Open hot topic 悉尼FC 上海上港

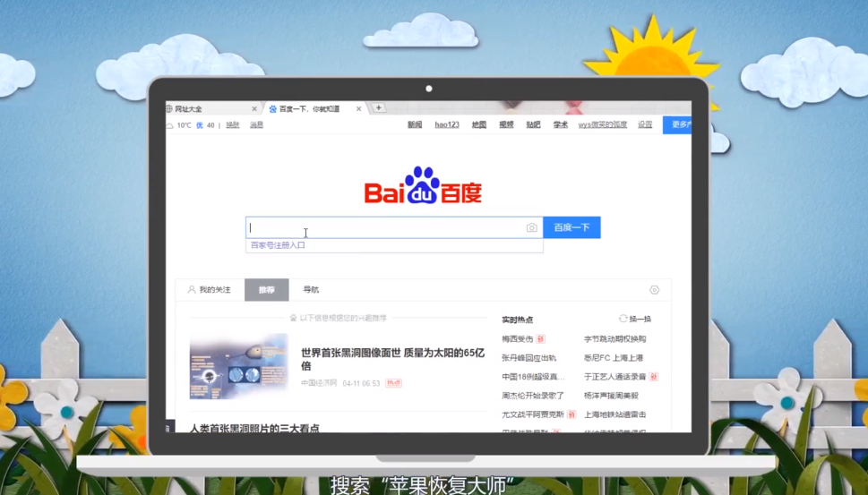[614, 358]
